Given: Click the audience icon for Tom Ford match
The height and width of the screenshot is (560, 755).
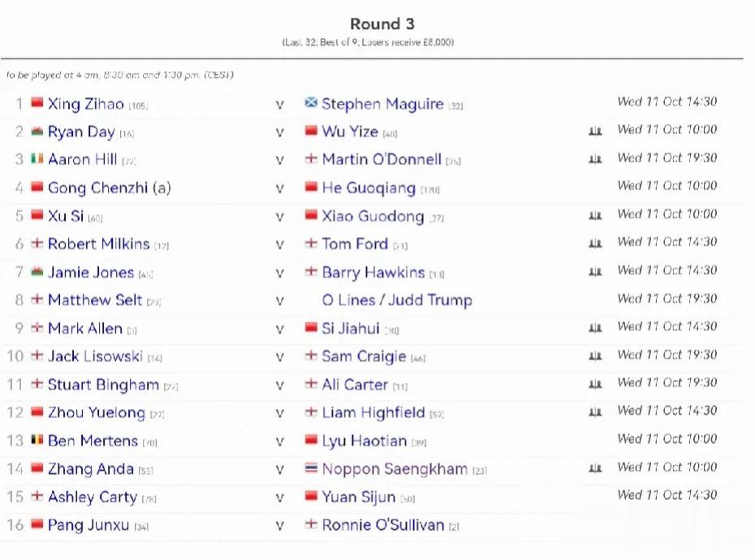Looking at the screenshot, I should click(595, 243).
